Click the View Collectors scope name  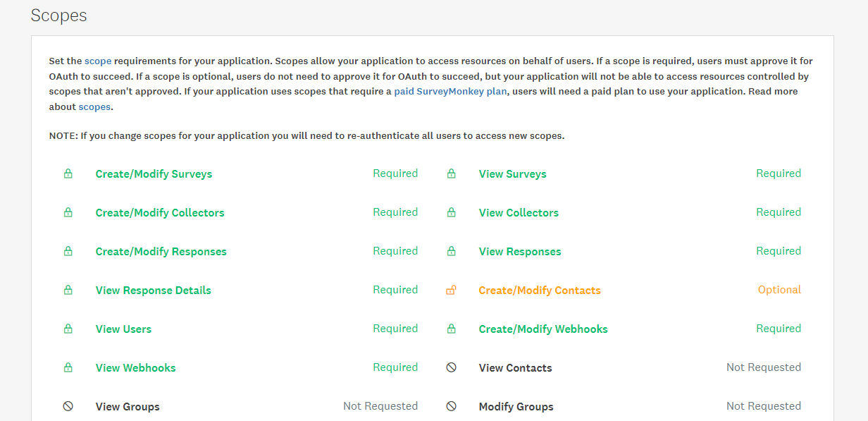tap(519, 213)
